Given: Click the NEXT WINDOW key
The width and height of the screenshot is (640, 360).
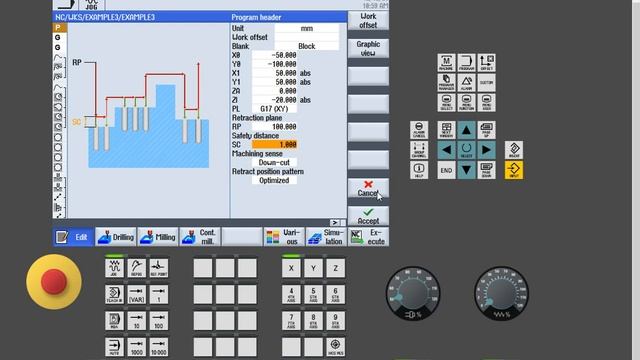Looking at the screenshot, I should [447, 130].
